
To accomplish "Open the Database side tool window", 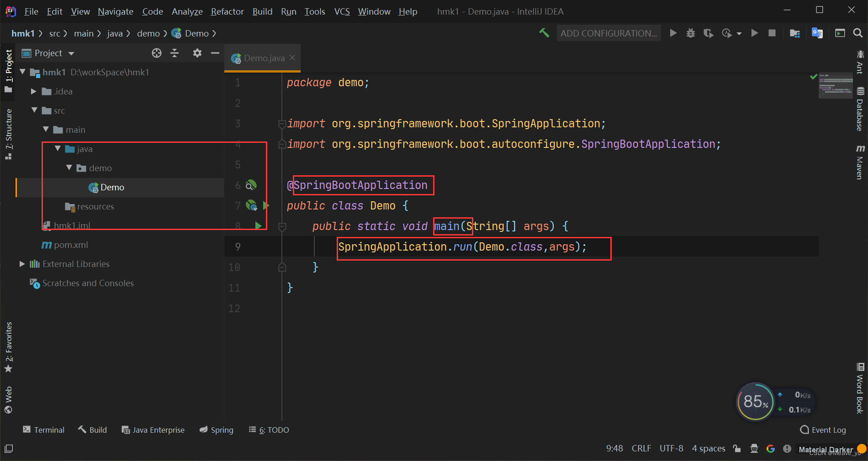I will 860,109.
